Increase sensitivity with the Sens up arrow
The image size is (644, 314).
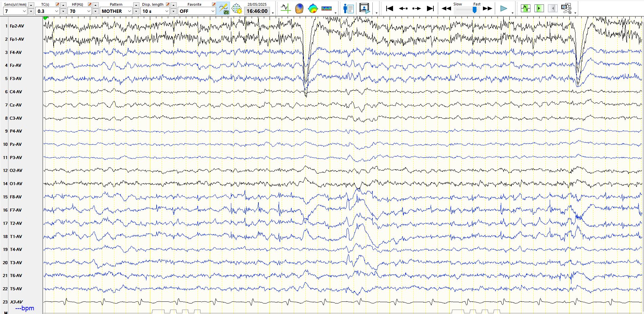point(31,5)
